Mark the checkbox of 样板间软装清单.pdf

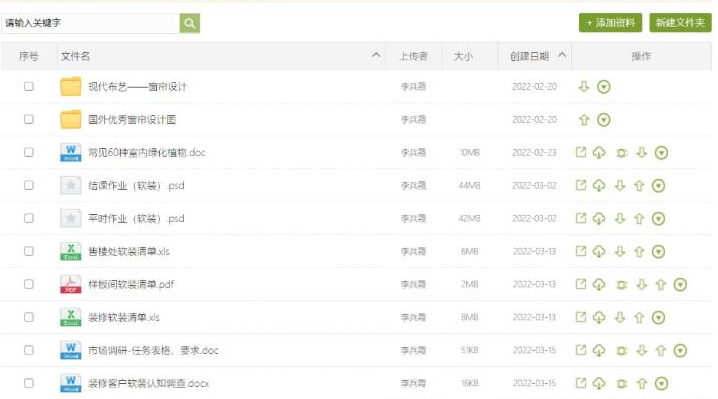coord(29,284)
